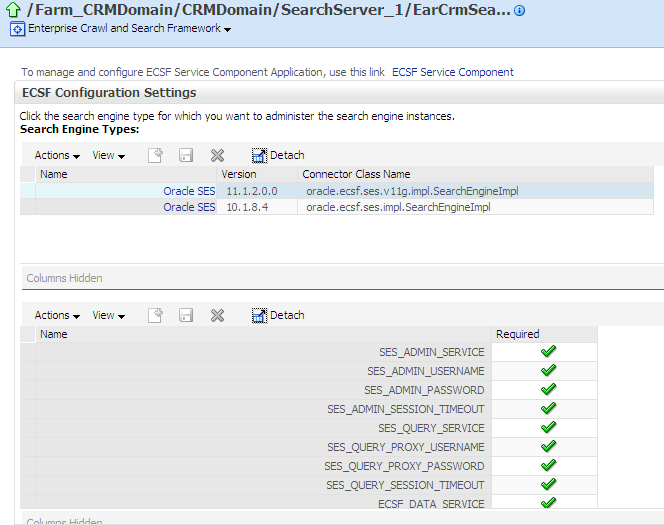Open Actions menu in Search Engine Types toolbar
Viewport: 664px width, 525px height.
[57, 155]
